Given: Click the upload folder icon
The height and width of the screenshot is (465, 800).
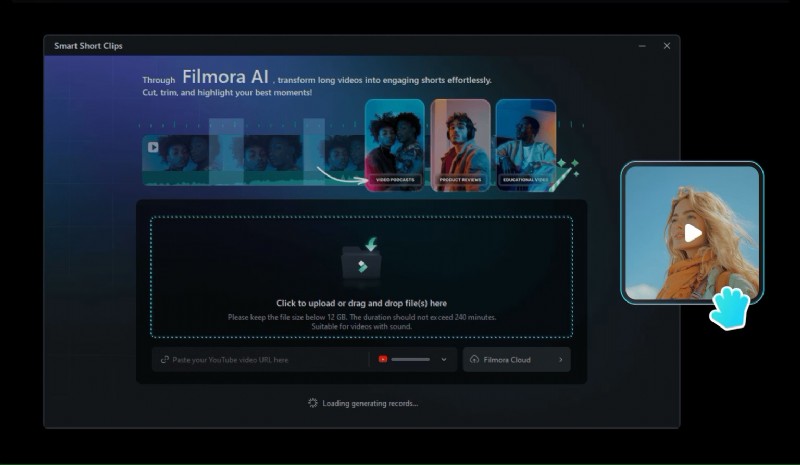Looking at the screenshot, I should tap(360, 262).
